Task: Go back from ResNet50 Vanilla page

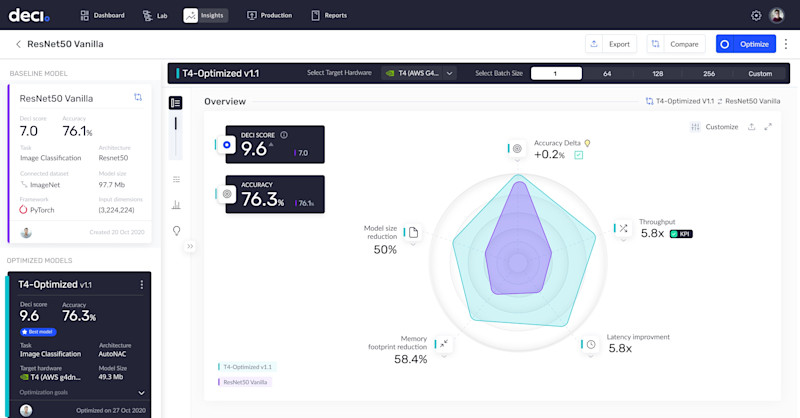Action: click(18, 44)
